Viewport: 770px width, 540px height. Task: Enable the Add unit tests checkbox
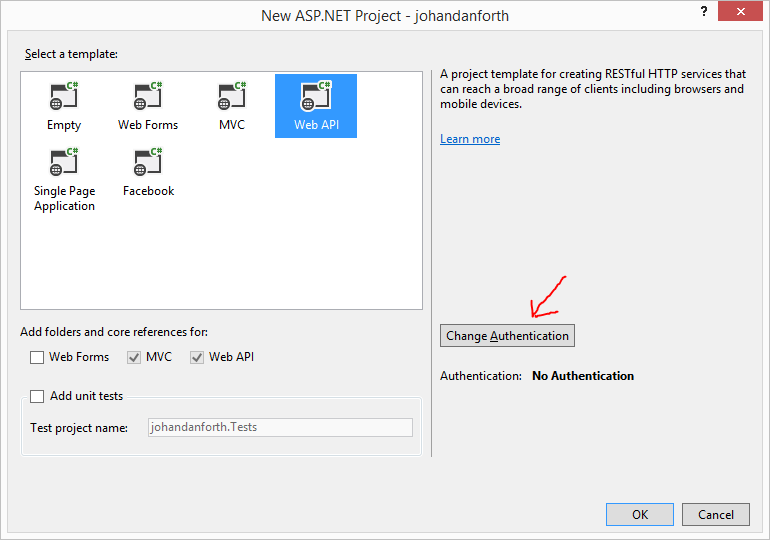37,396
